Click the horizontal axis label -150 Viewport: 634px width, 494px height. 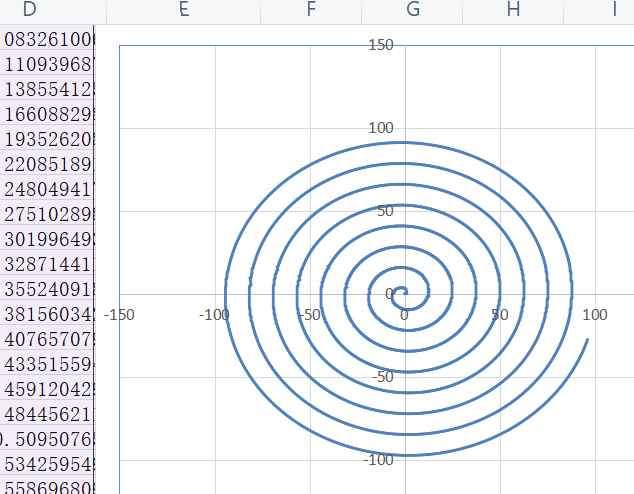pyautogui.click(x=120, y=315)
